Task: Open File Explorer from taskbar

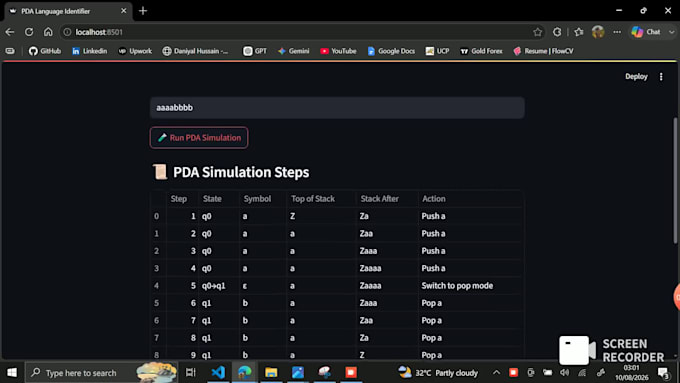Action: coord(271,372)
